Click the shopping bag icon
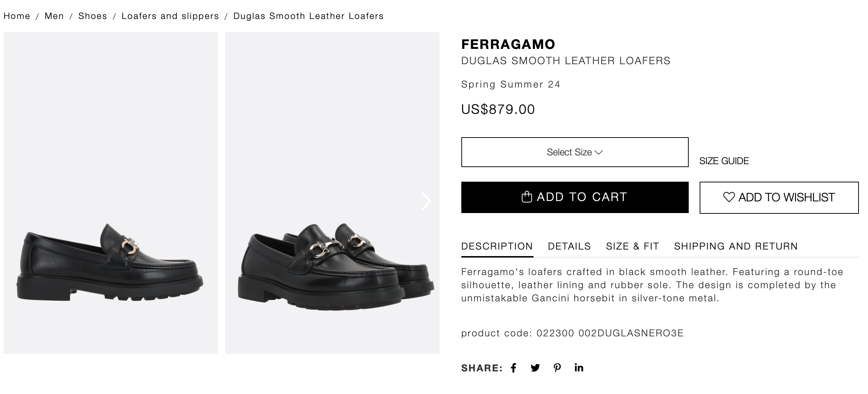Screen dimensions: 868x394 tap(526, 197)
